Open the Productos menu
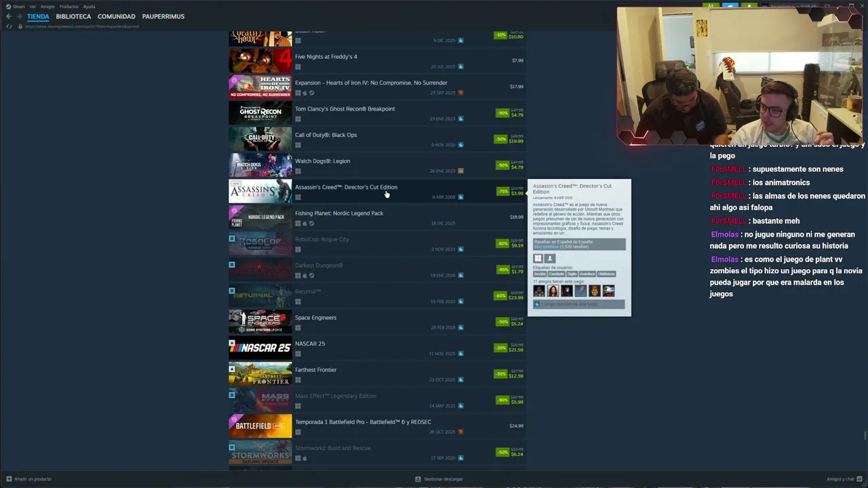868x488 pixels. coord(69,7)
